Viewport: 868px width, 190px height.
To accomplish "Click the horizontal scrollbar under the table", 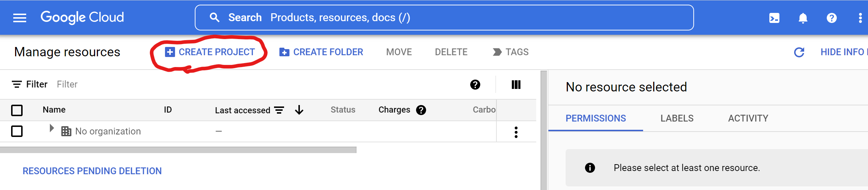I will [x=178, y=150].
